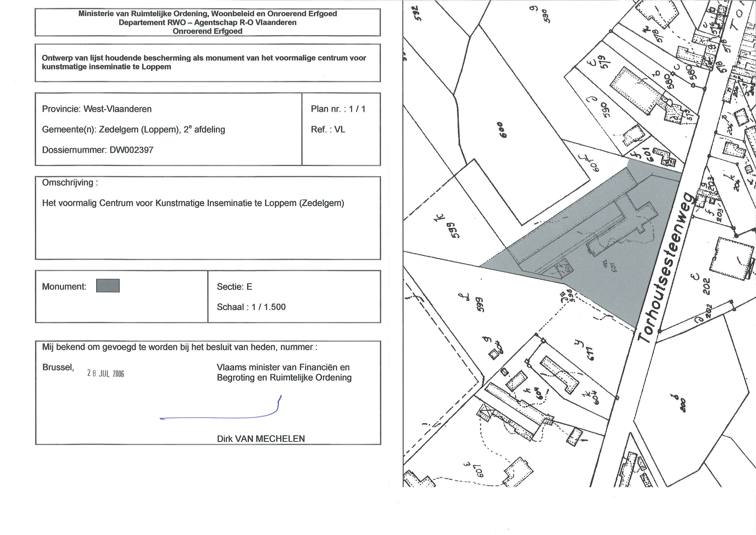Click the Onroerend Erfgoed header line

pyautogui.click(x=207, y=31)
